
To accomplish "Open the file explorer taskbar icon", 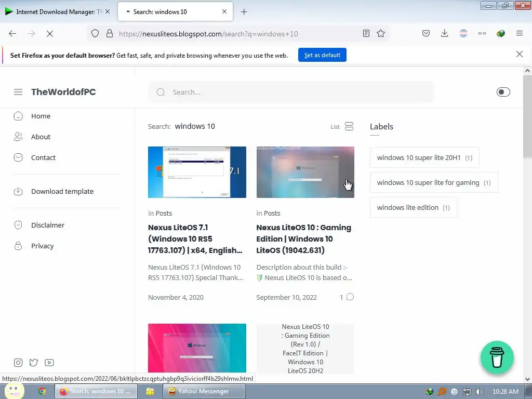I will click(150, 391).
